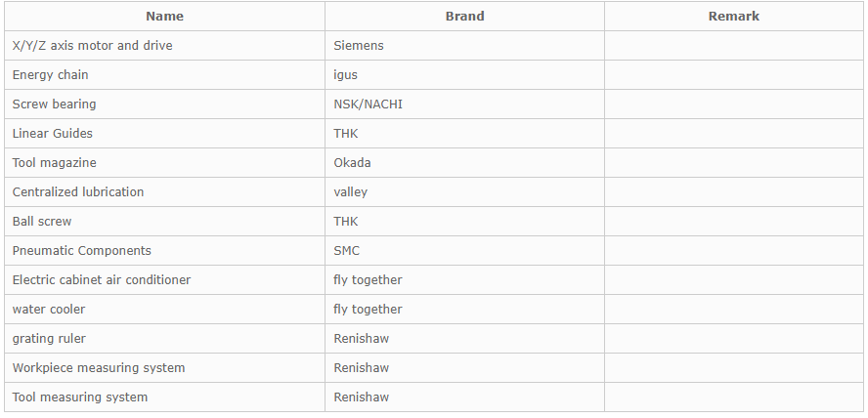Screen dimensions: 868x418
Task: Click the igus brand cell
Action: click(464, 74)
